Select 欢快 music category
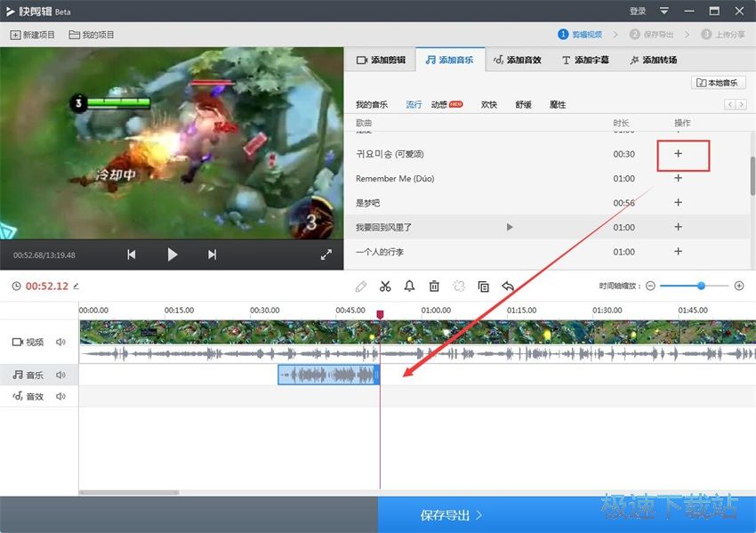The height and width of the screenshot is (533, 756). click(x=489, y=105)
